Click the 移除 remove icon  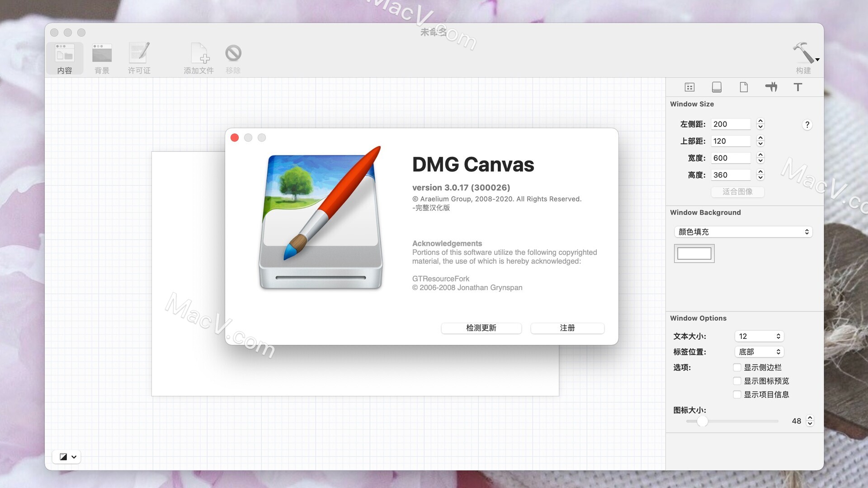pyautogui.click(x=233, y=53)
